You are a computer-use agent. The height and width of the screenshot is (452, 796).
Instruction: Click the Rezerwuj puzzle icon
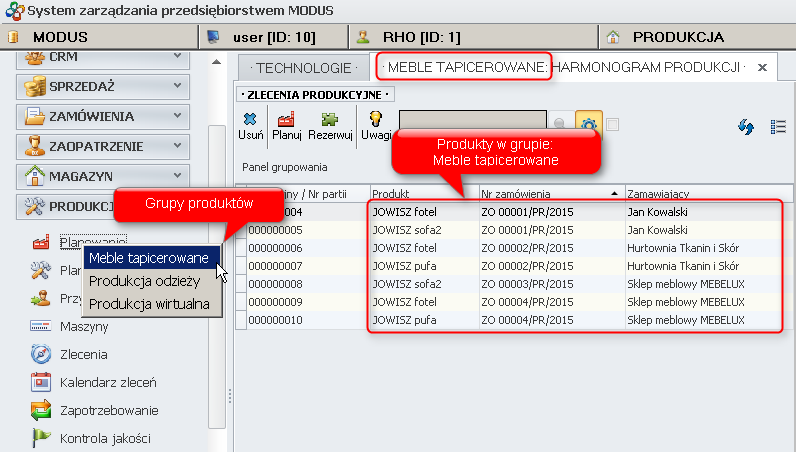click(x=330, y=119)
